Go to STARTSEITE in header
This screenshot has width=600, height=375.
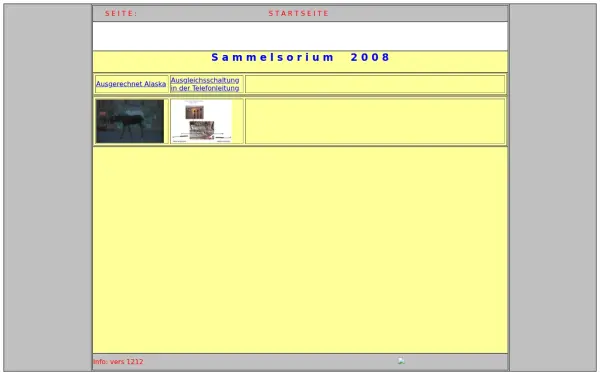click(x=298, y=13)
